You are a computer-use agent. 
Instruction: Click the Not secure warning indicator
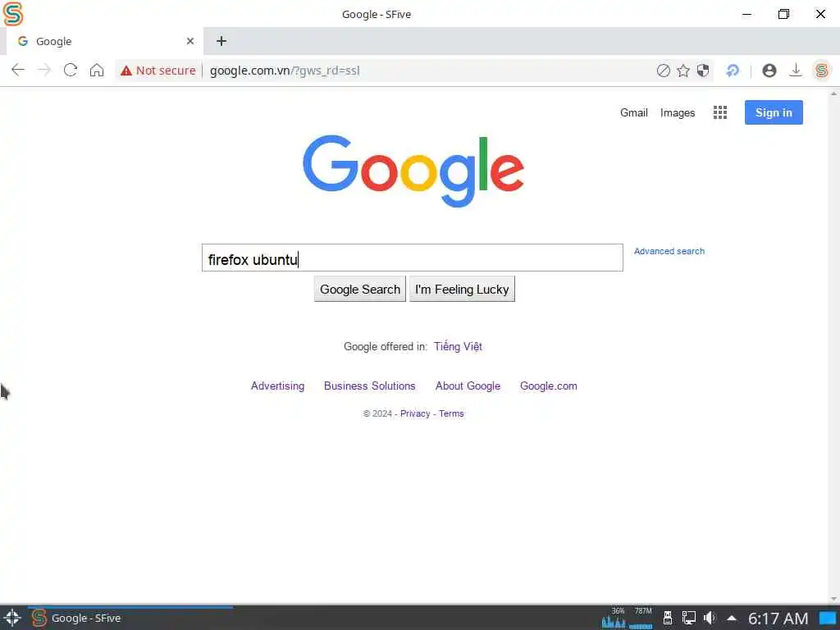click(158, 71)
